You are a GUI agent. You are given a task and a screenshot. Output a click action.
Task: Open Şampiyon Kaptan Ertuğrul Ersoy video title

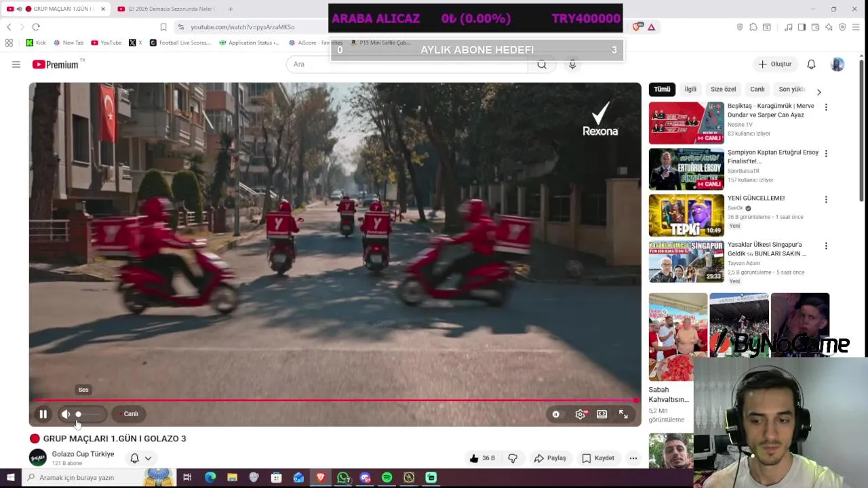click(x=773, y=157)
